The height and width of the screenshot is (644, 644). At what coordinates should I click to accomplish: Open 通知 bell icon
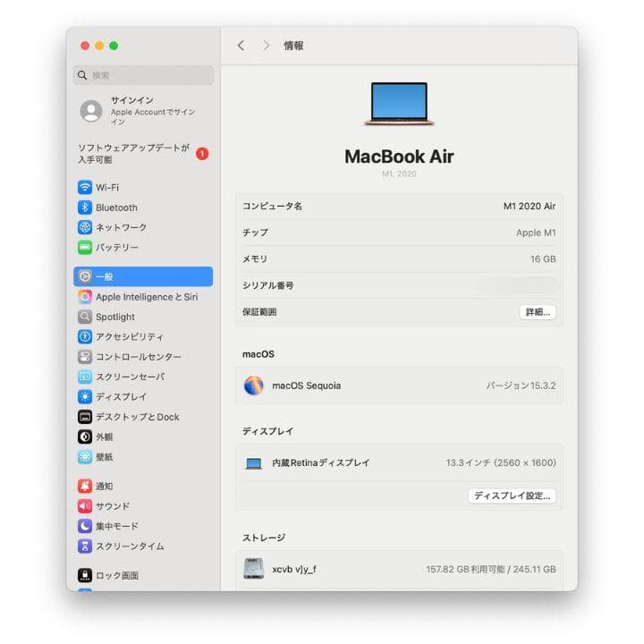(x=85, y=486)
